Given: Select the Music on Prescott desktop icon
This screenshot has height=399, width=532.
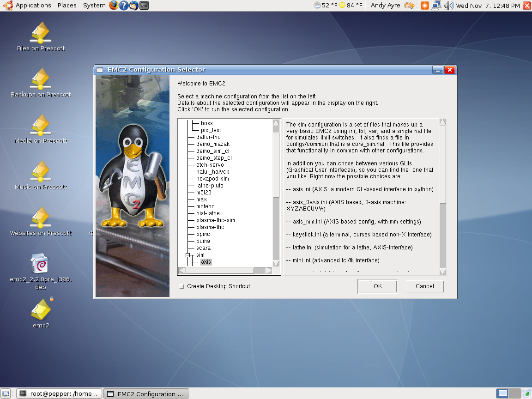Looking at the screenshot, I should tap(41, 175).
